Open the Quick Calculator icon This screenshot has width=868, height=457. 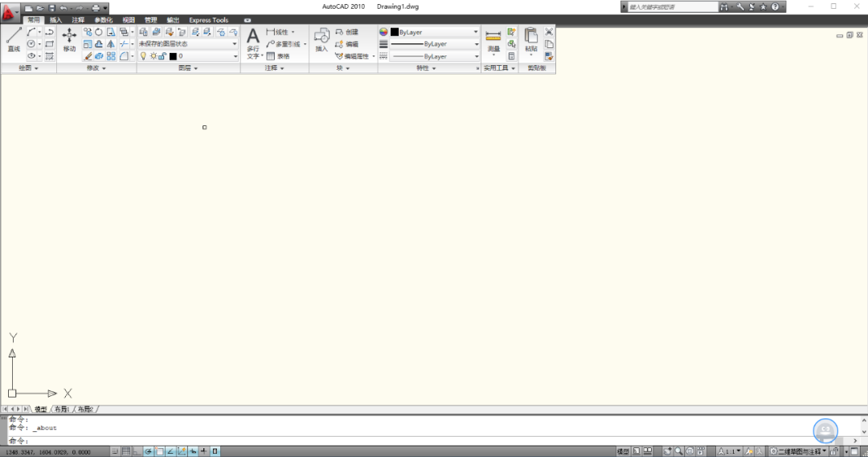[511, 56]
